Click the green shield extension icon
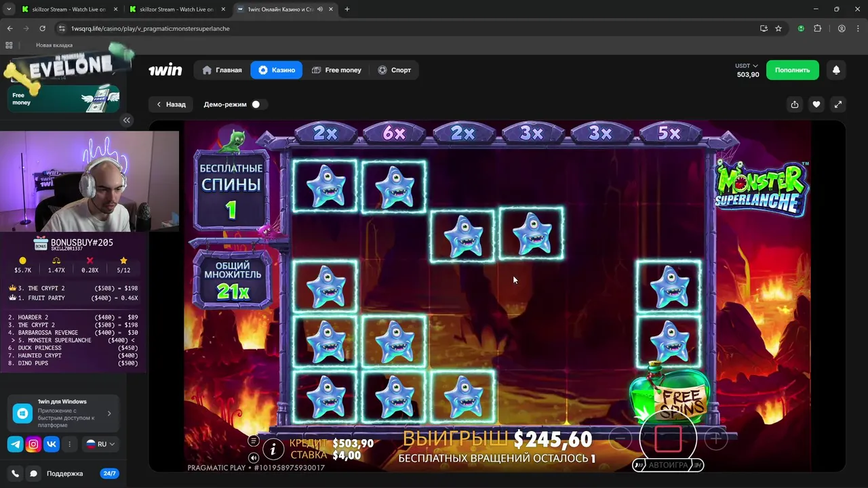This screenshot has width=868, height=488. pos(801,28)
